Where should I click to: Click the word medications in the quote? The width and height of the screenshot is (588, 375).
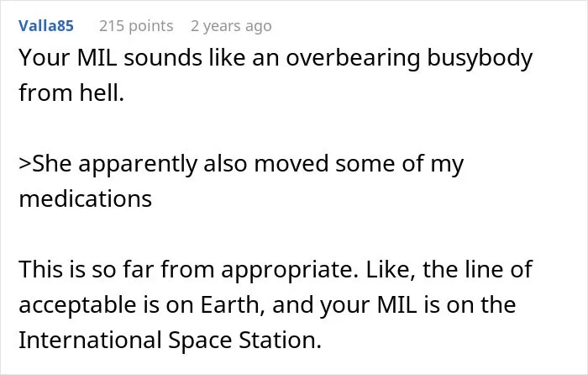86,198
